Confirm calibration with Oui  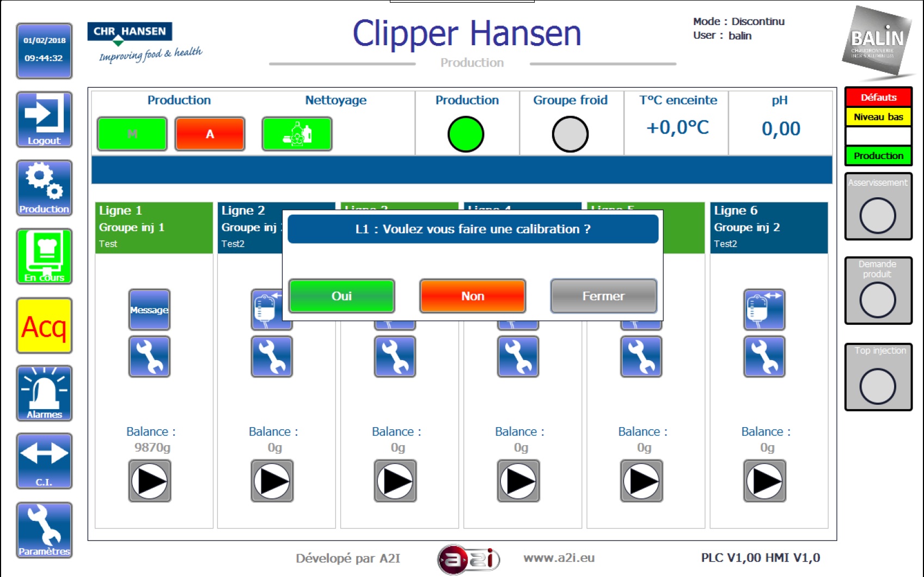tap(342, 296)
